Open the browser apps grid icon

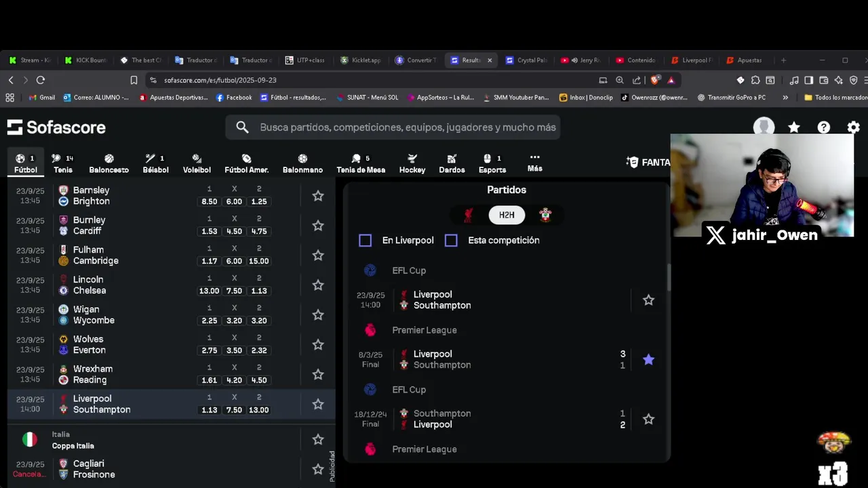click(10, 98)
